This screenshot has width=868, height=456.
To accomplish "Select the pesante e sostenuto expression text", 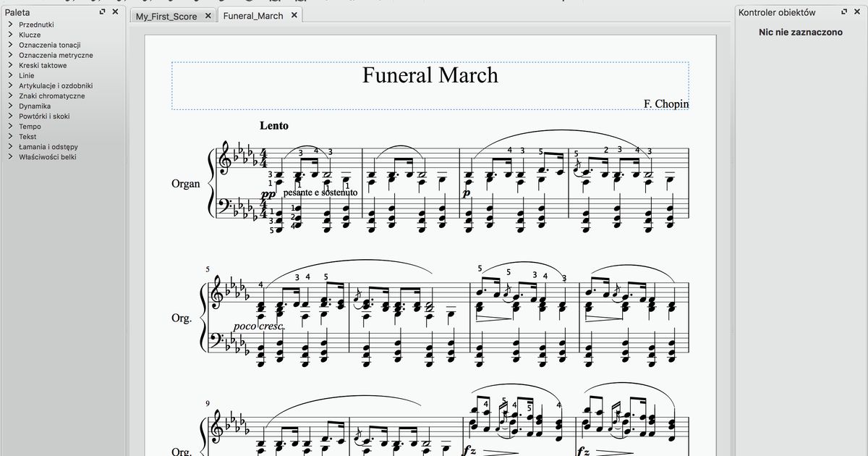I will pos(322,193).
